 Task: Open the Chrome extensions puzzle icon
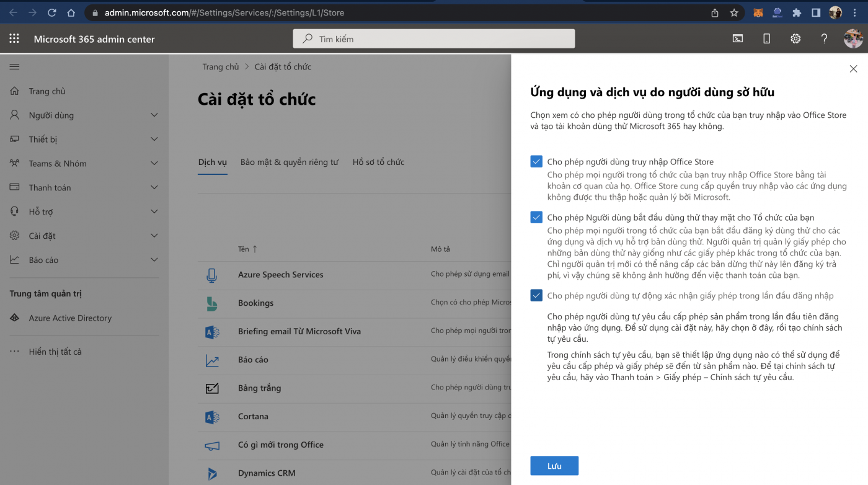point(797,12)
